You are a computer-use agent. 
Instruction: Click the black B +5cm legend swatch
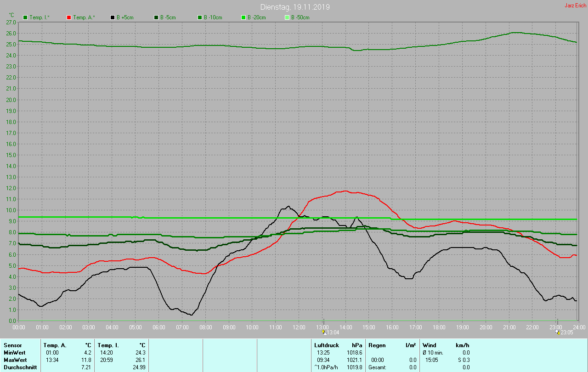pos(113,17)
